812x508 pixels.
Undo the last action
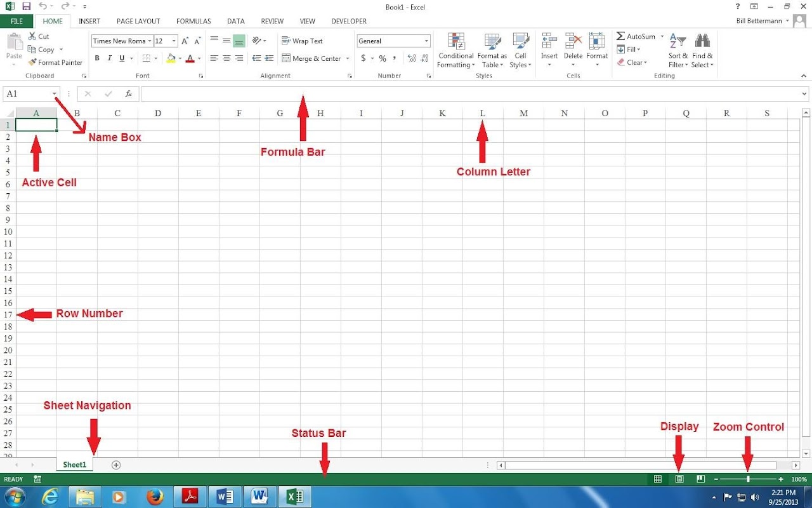pos(42,6)
